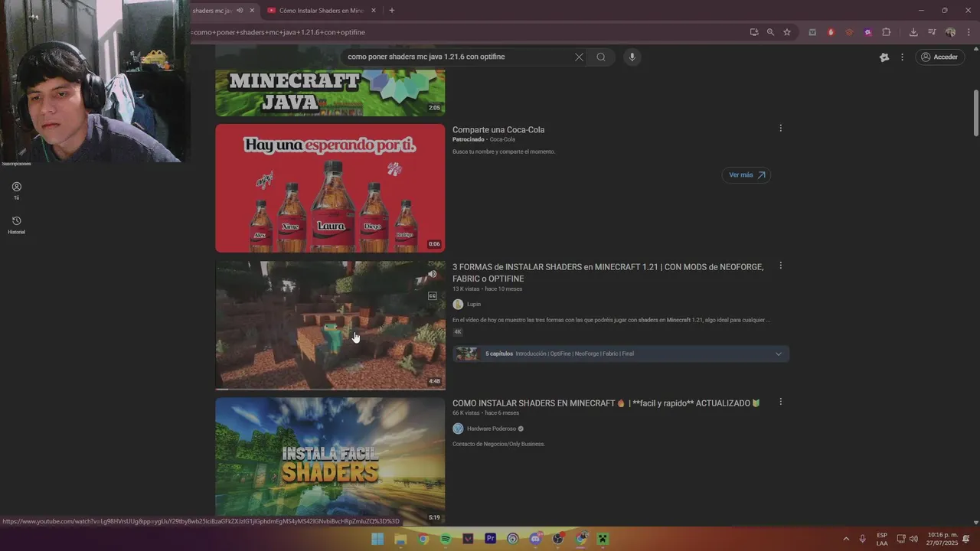Screen dimensions: 980x551
Task: Open the COMO INSTALAR SHADERS EN MINECRAFT title
Action: tap(606, 403)
